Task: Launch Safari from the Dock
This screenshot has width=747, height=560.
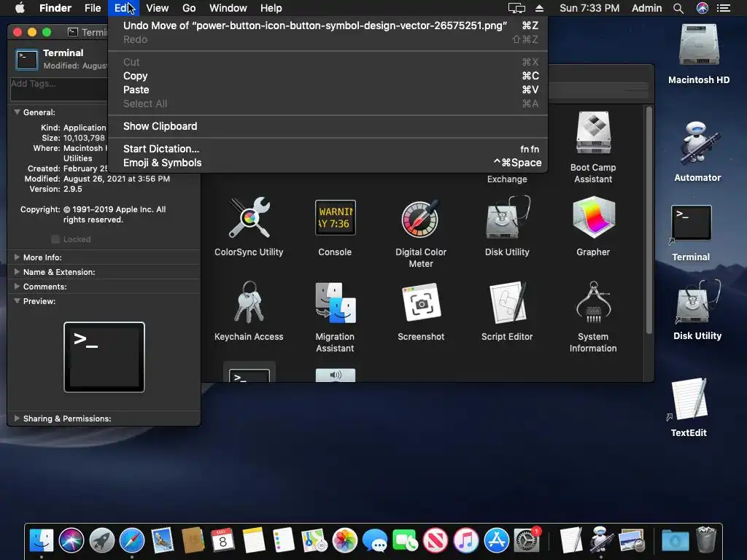Action: click(x=132, y=540)
